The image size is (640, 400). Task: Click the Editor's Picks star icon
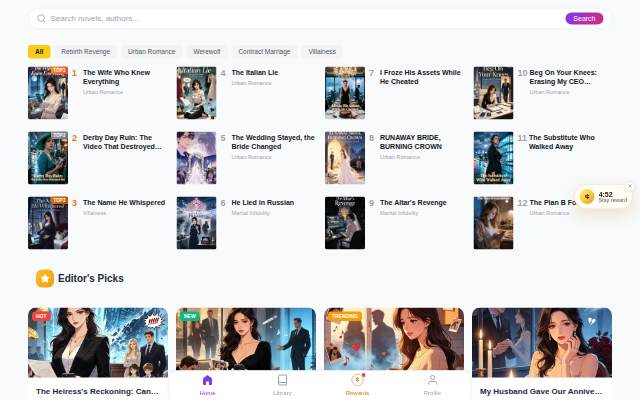click(x=45, y=278)
